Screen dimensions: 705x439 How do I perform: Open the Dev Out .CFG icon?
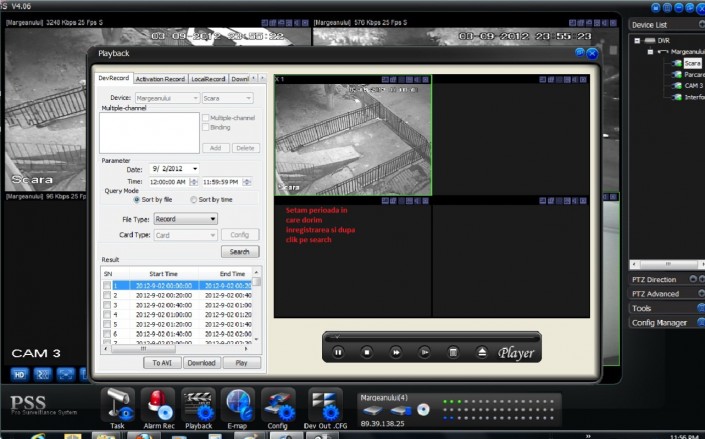[324, 406]
